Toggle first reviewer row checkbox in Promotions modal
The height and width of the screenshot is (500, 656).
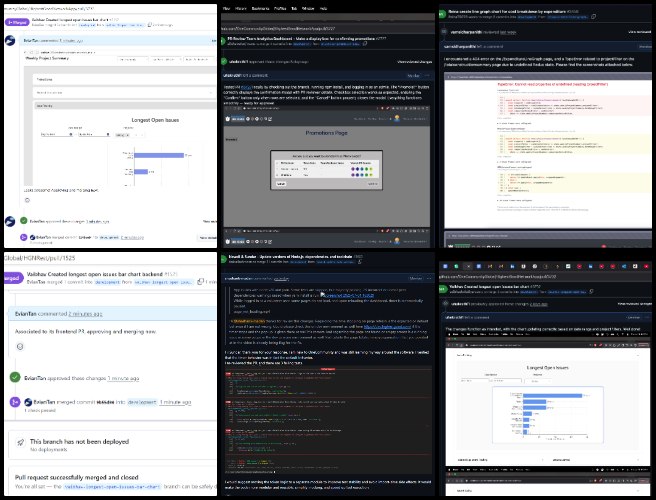277,169
